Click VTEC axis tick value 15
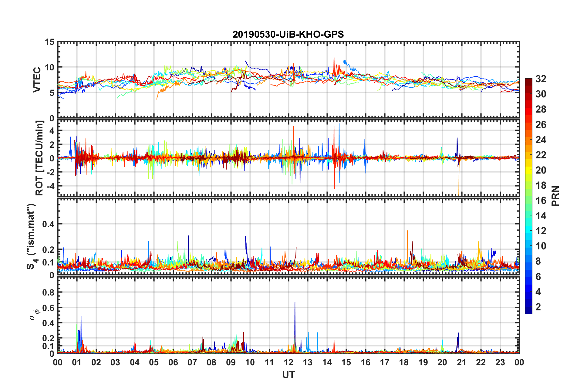Image resolution: width=577 pixels, height=392 pixels. [x=50, y=42]
